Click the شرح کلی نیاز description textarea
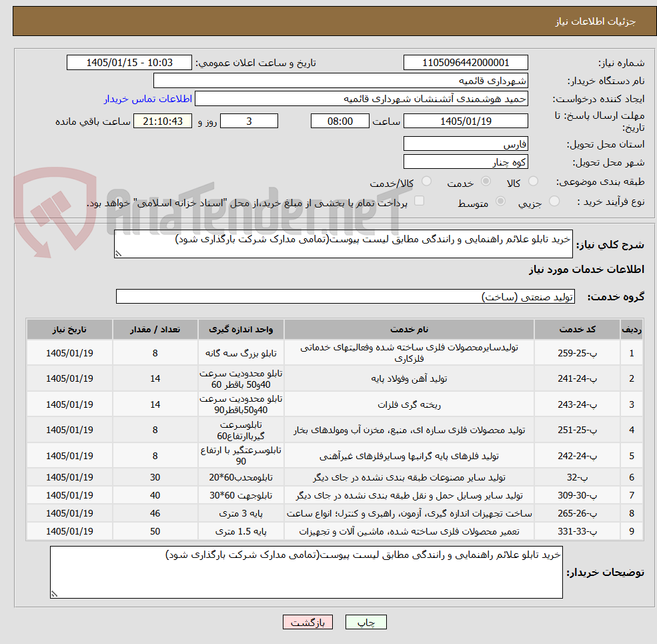Viewport: 657px width, 644px height. pos(343,244)
